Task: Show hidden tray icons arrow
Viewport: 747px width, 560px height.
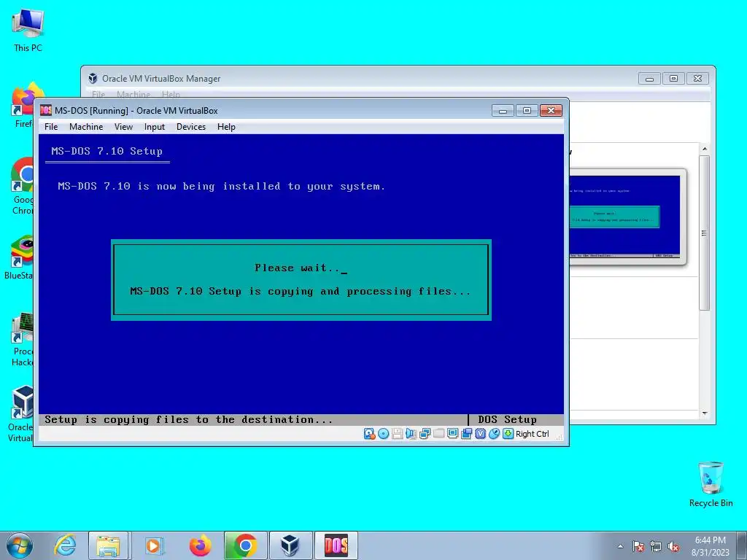Action: [620, 546]
